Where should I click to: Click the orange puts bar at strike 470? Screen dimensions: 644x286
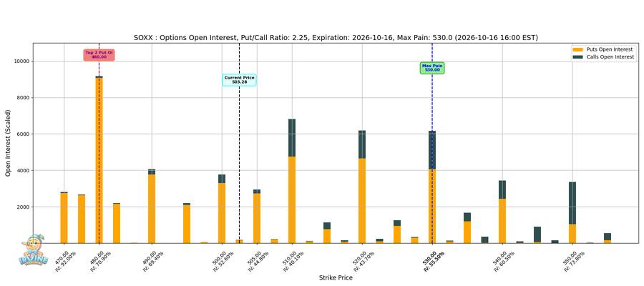[64, 218]
